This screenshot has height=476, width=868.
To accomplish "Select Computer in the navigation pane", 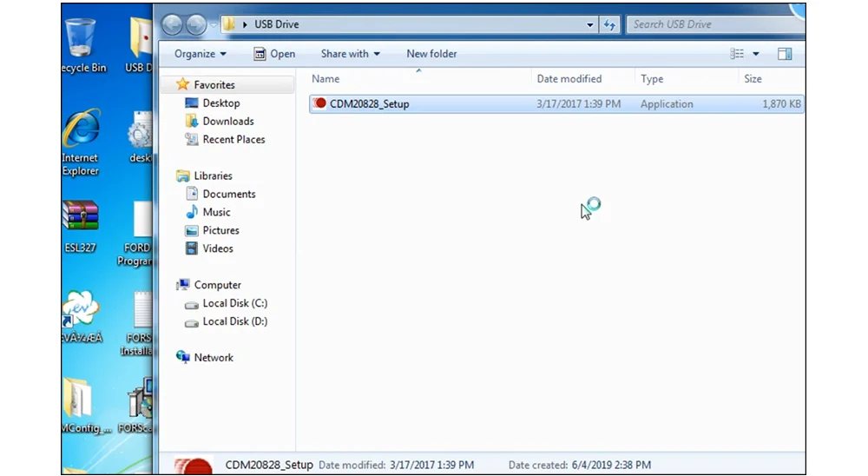I will pyautogui.click(x=218, y=285).
